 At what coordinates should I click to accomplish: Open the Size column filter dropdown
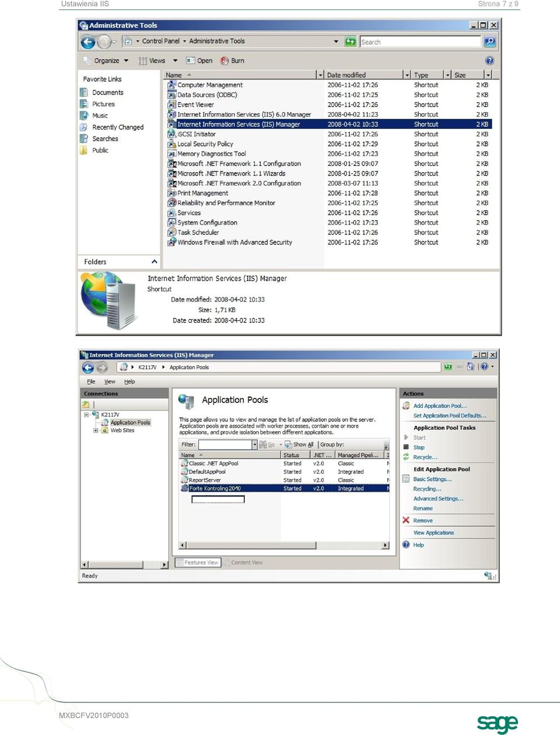488,75
